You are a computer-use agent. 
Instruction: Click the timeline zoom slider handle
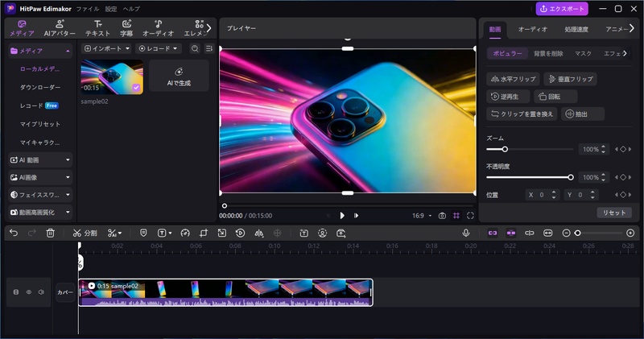tap(577, 233)
